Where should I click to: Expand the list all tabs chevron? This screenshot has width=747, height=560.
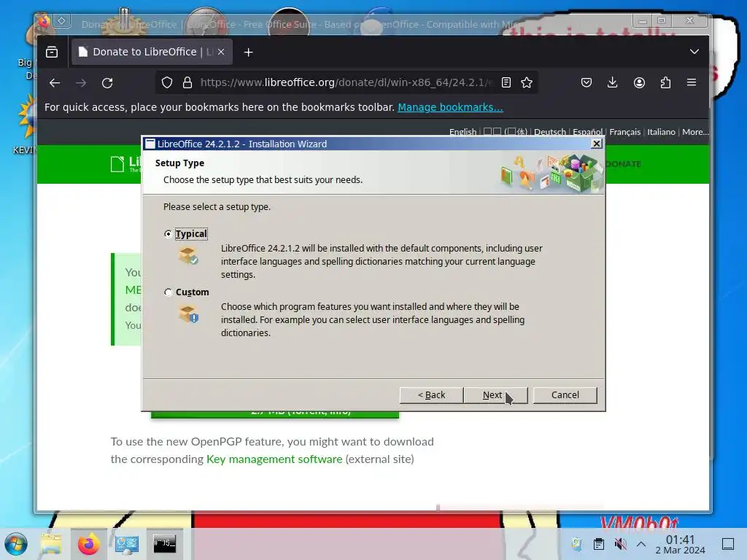point(694,52)
